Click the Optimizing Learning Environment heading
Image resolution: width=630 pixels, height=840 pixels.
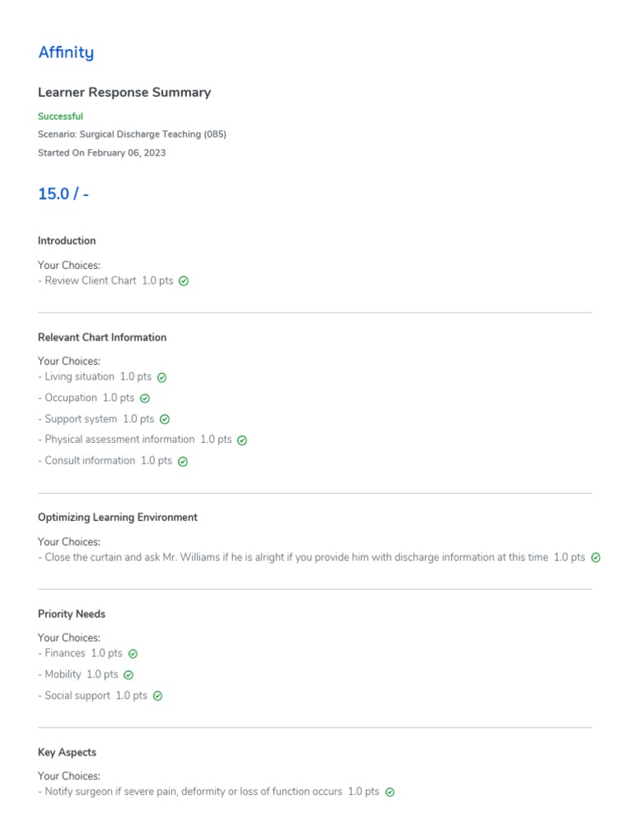tap(117, 518)
